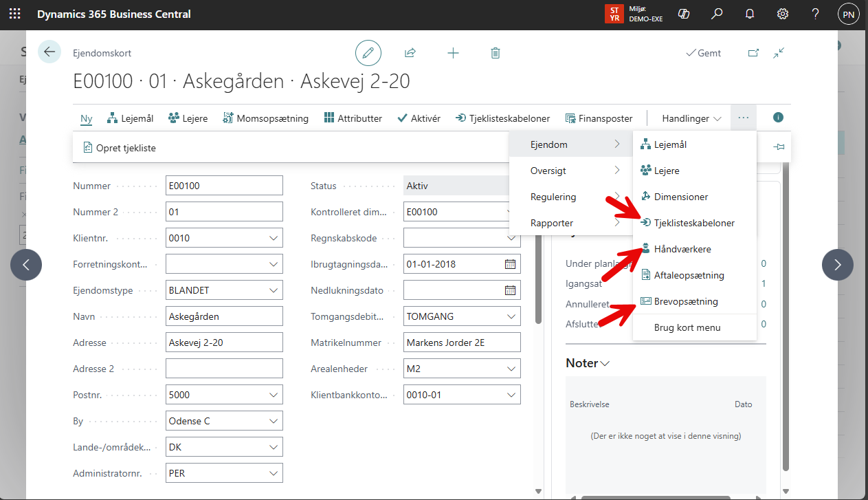Click the Navn input field
Screen dimensions: 868x500
pos(224,317)
